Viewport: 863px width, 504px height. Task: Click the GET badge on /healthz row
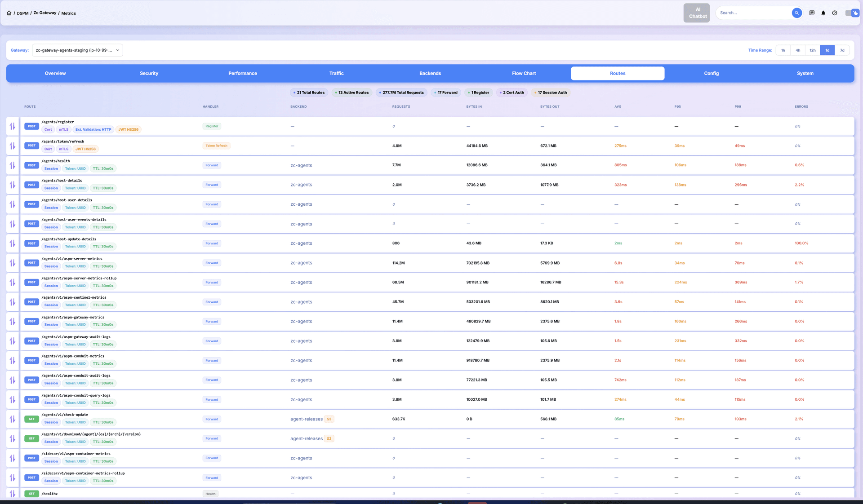click(x=31, y=494)
